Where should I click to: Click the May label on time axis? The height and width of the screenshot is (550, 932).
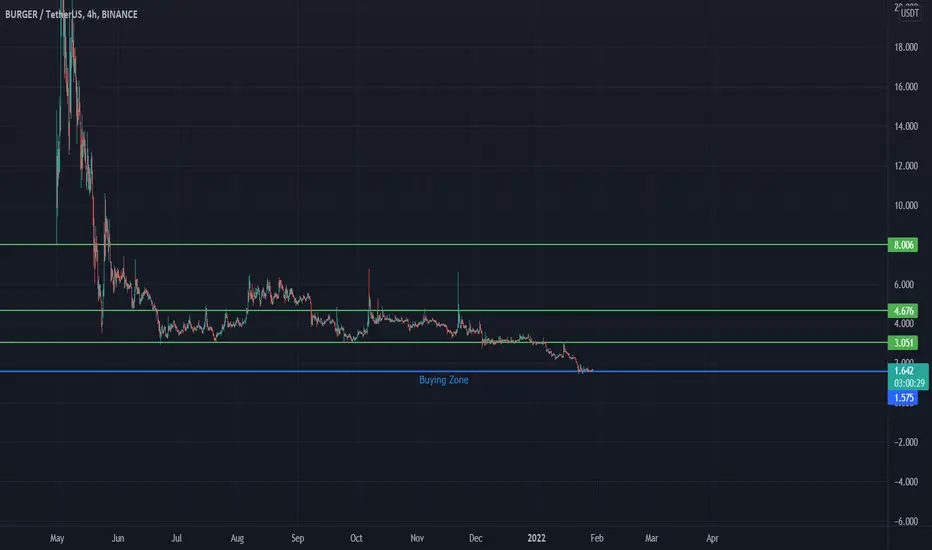57,538
